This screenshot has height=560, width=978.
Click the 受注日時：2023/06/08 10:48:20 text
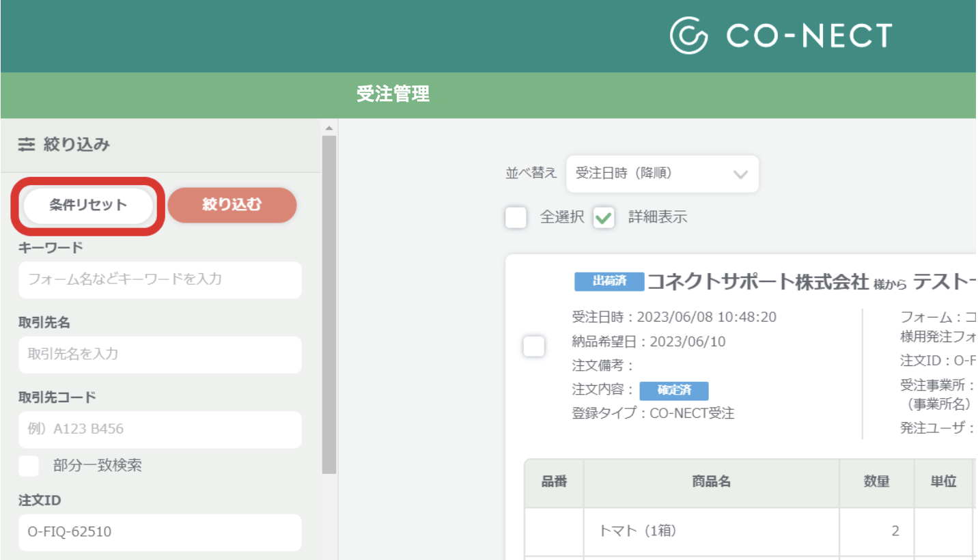click(674, 317)
